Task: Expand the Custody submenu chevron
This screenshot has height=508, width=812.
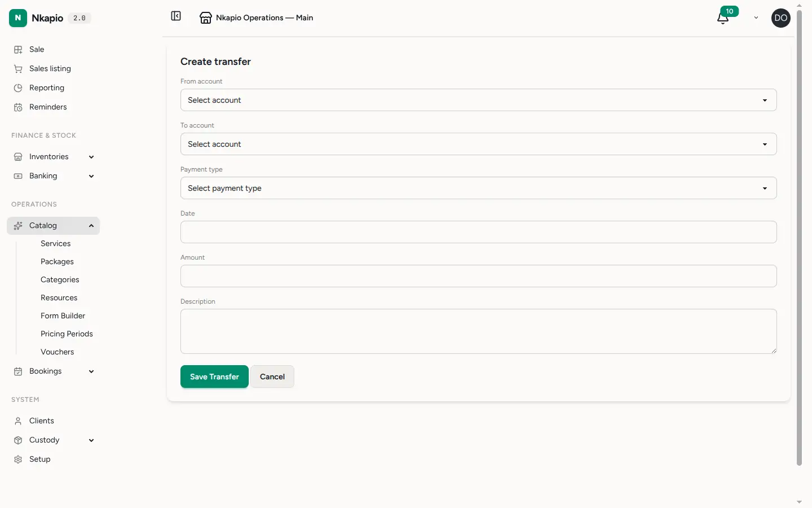Action: (x=91, y=440)
